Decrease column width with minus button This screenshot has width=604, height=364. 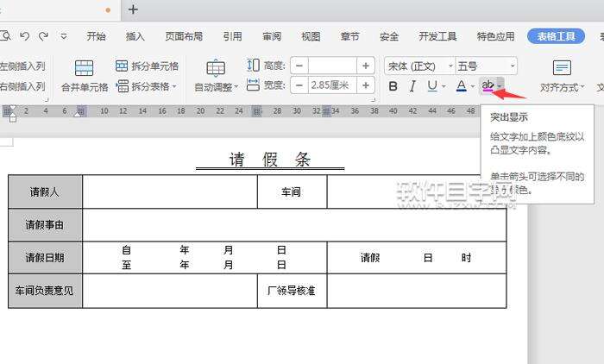[x=299, y=85]
